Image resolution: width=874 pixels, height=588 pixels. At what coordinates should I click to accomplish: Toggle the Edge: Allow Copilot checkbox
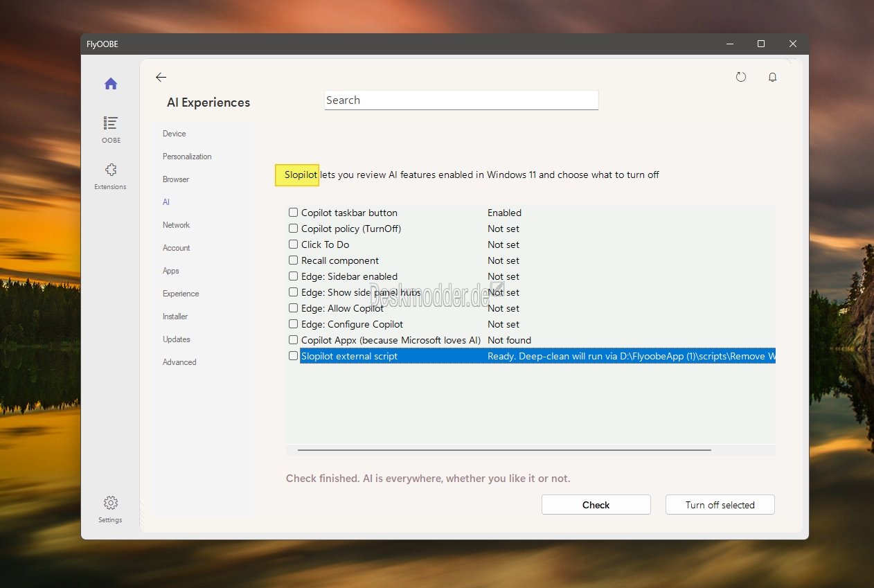pyautogui.click(x=294, y=308)
